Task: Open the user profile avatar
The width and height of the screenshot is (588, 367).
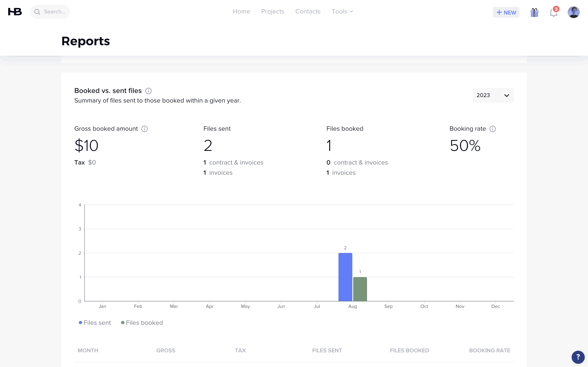Action: (x=574, y=12)
